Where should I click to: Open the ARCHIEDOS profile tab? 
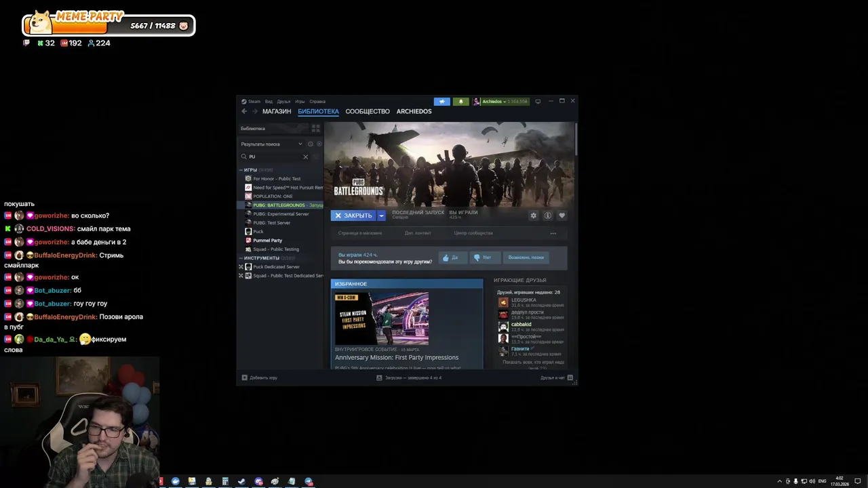[414, 111]
